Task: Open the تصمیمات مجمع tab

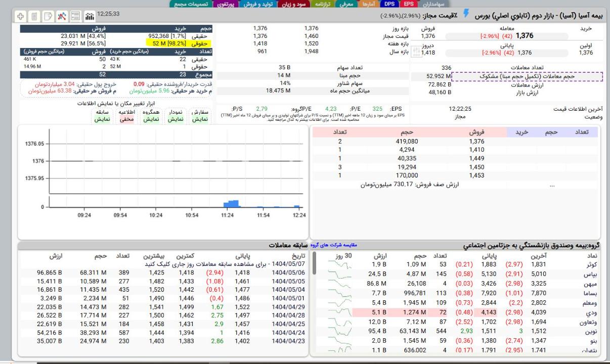Action: pyautogui.click(x=191, y=4)
